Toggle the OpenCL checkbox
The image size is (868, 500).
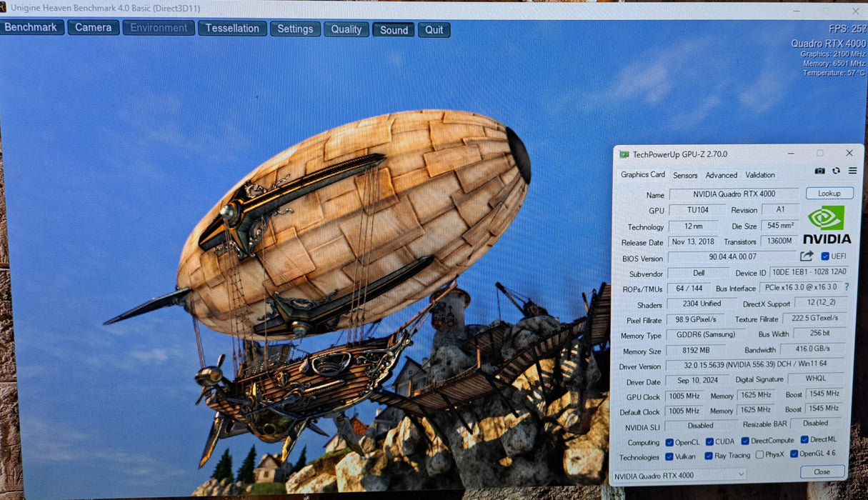pos(669,441)
